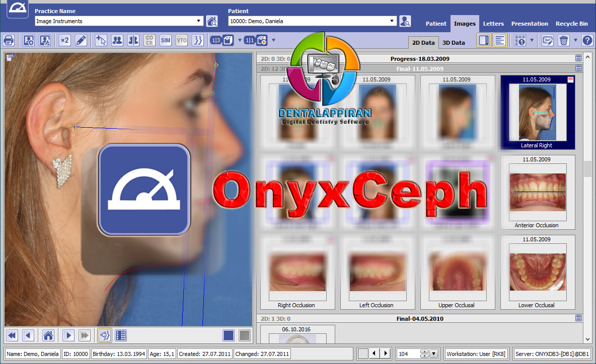Click the home button below the image viewer
Viewport: 596px width, 364px height.
[48, 335]
